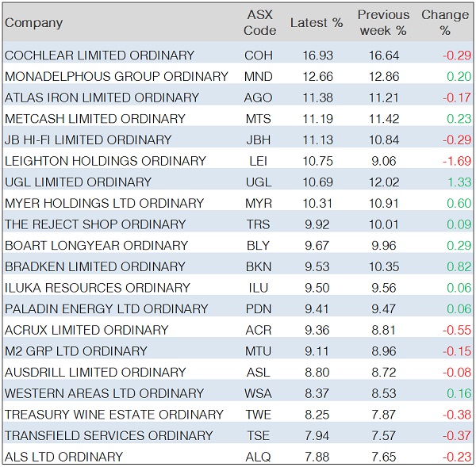Click the 10.35 previous week value for Bradken
The image size is (476, 467).
click(384, 266)
